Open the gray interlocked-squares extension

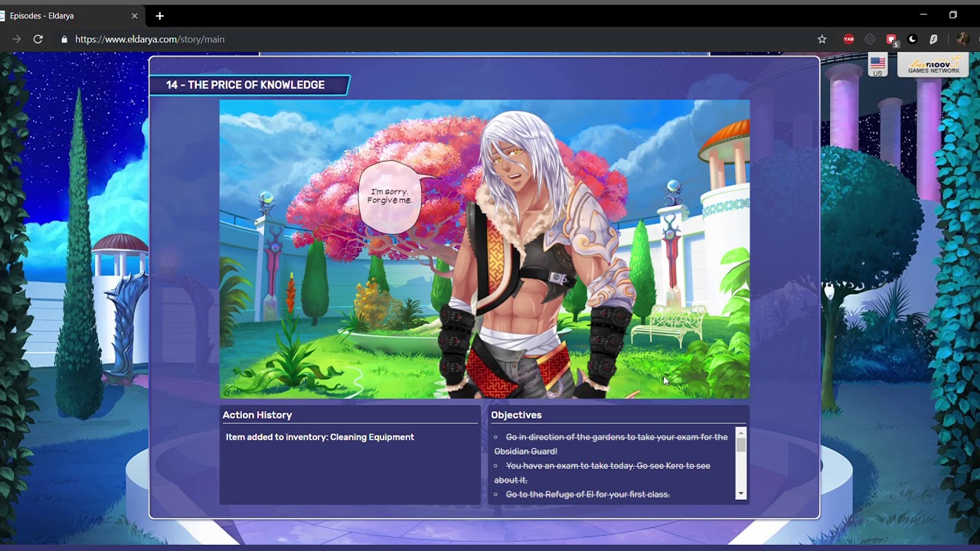[x=870, y=39]
